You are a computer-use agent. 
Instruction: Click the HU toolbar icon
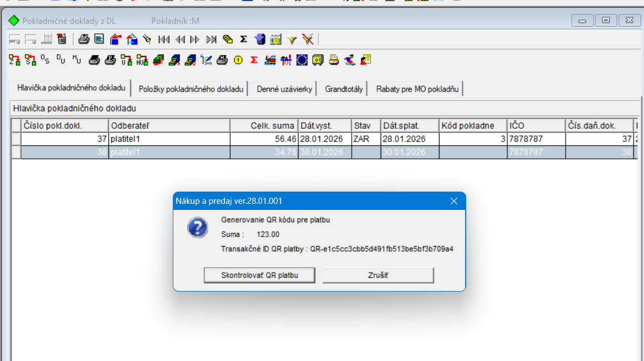142,60
